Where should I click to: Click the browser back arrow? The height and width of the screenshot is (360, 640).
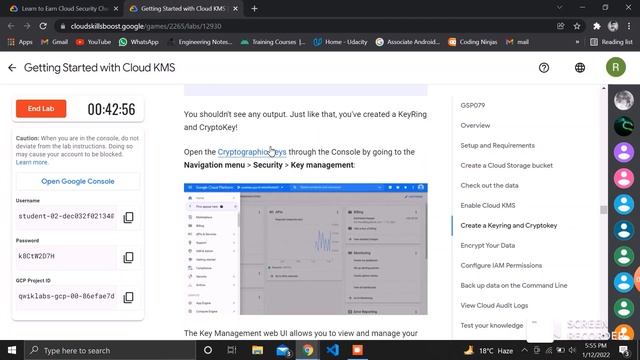[x=11, y=26]
